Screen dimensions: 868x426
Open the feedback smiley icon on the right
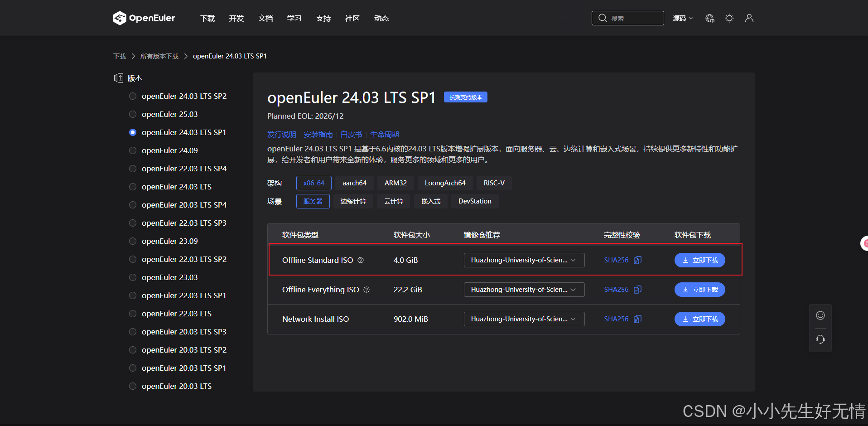click(820, 315)
